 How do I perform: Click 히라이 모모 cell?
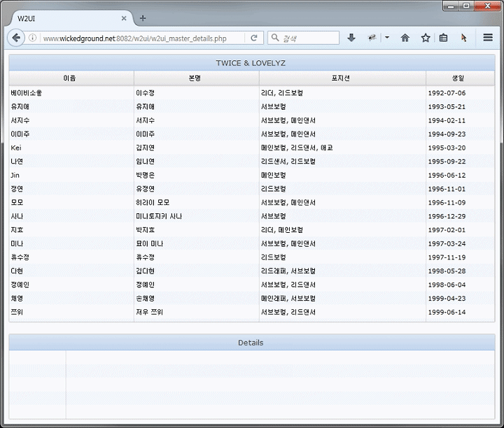tap(197, 202)
